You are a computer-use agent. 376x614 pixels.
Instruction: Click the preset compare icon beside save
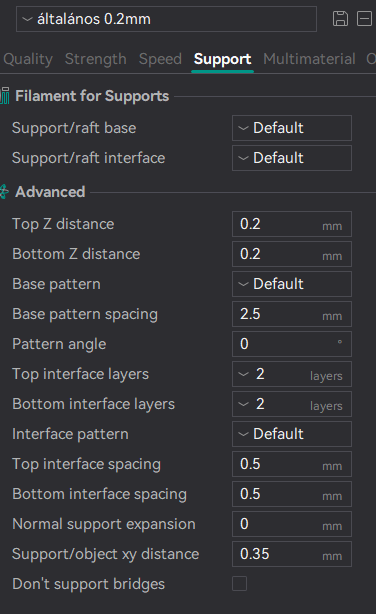coord(364,18)
